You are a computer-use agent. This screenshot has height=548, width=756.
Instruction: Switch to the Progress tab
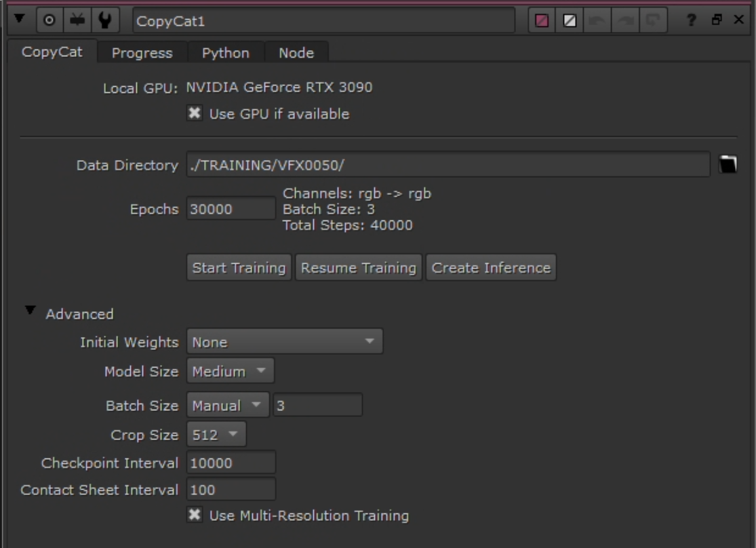point(142,53)
